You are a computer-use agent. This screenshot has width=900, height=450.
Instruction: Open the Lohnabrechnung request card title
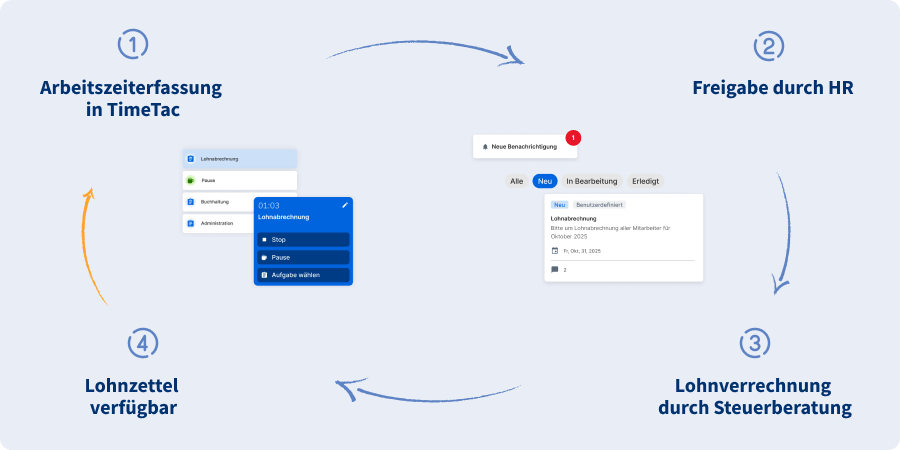pos(573,219)
